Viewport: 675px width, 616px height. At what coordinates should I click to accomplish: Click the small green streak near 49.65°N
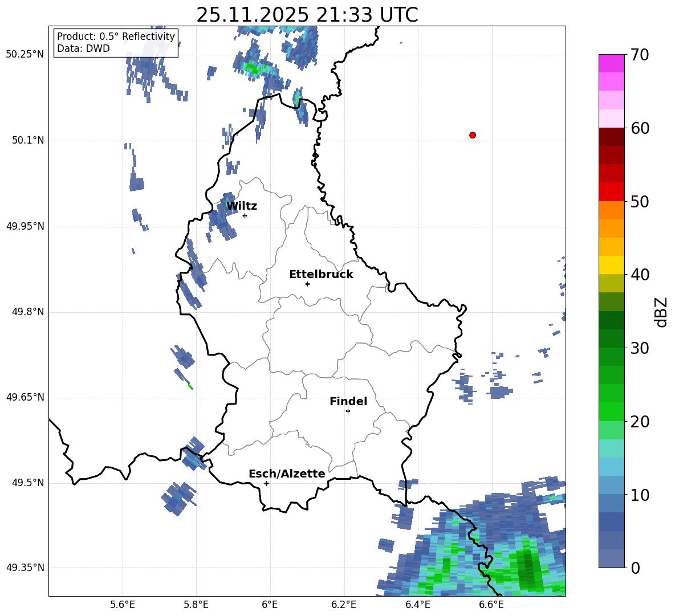click(x=191, y=387)
